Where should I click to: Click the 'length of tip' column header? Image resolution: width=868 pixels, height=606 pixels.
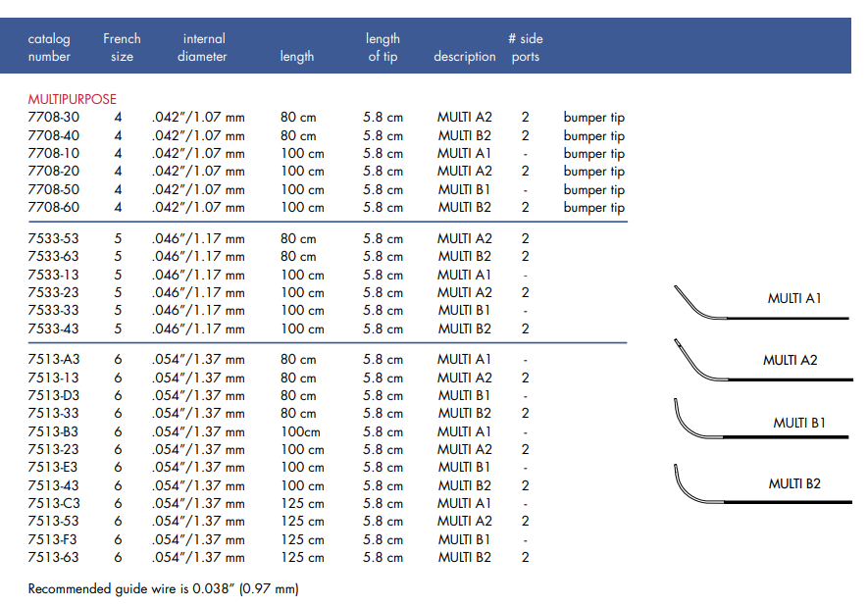tap(383, 47)
